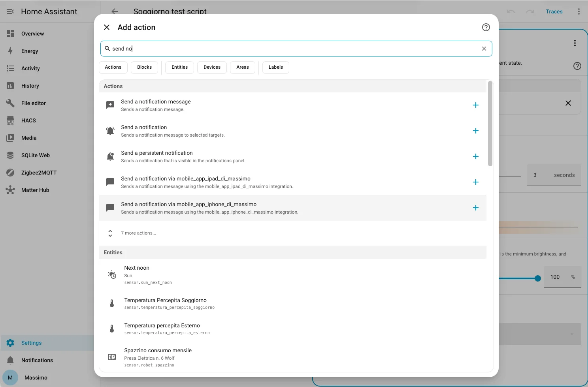
Task: Open help for Add action dialog
Action: [x=486, y=27]
